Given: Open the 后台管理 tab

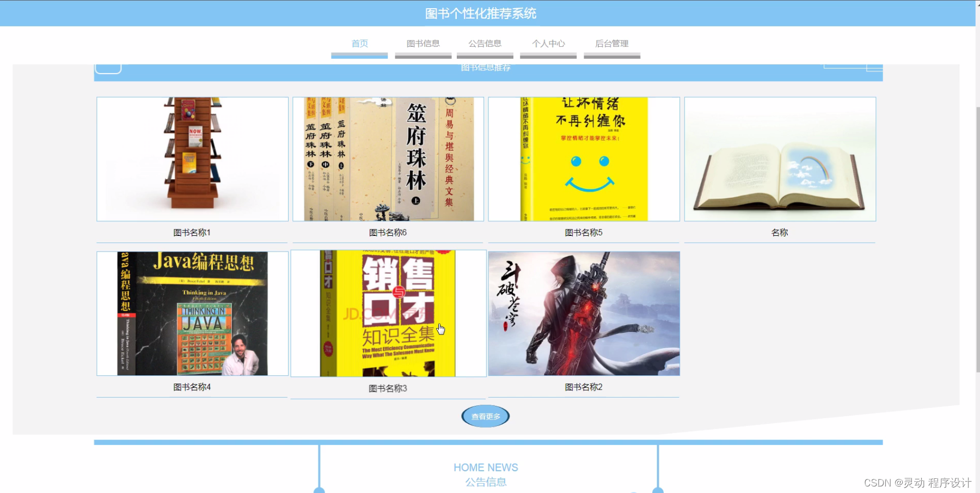Looking at the screenshot, I should tap(612, 44).
